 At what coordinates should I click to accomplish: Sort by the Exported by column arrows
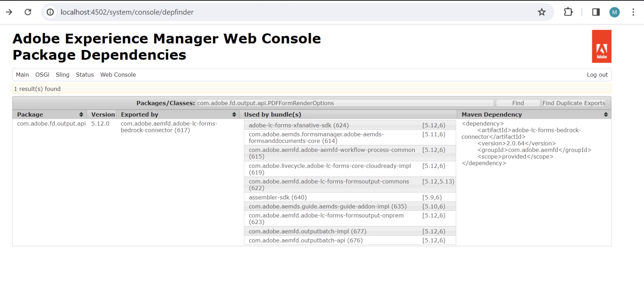point(234,115)
